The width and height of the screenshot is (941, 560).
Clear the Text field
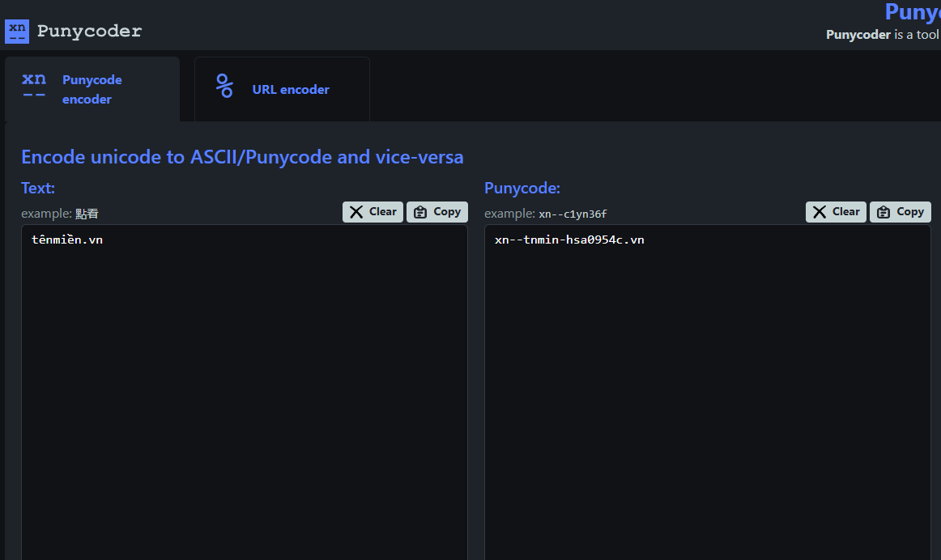(373, 212)
